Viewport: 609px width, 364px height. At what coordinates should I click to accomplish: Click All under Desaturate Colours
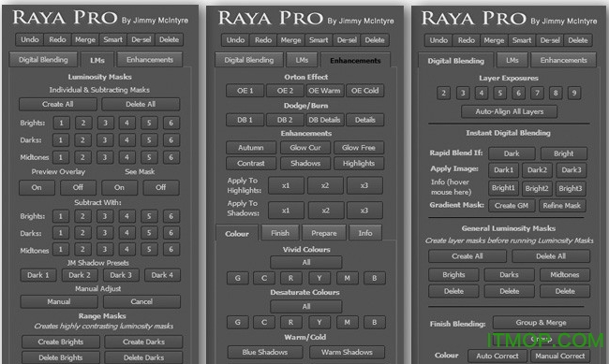(x=306, y=307)
